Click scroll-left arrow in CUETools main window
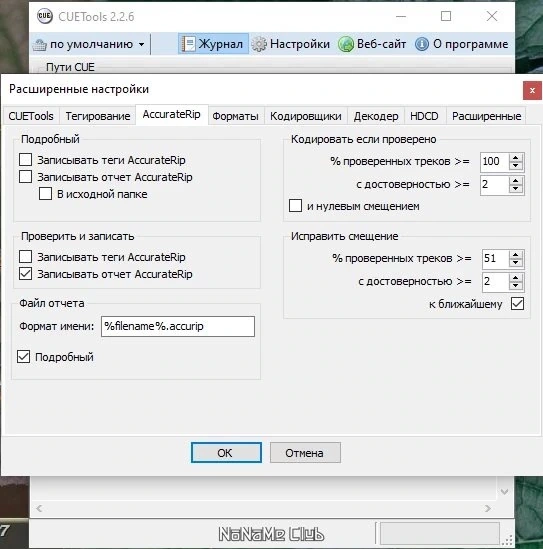Image resolution: width=543 pixels, height=549 pixels. tap(39, 508)
